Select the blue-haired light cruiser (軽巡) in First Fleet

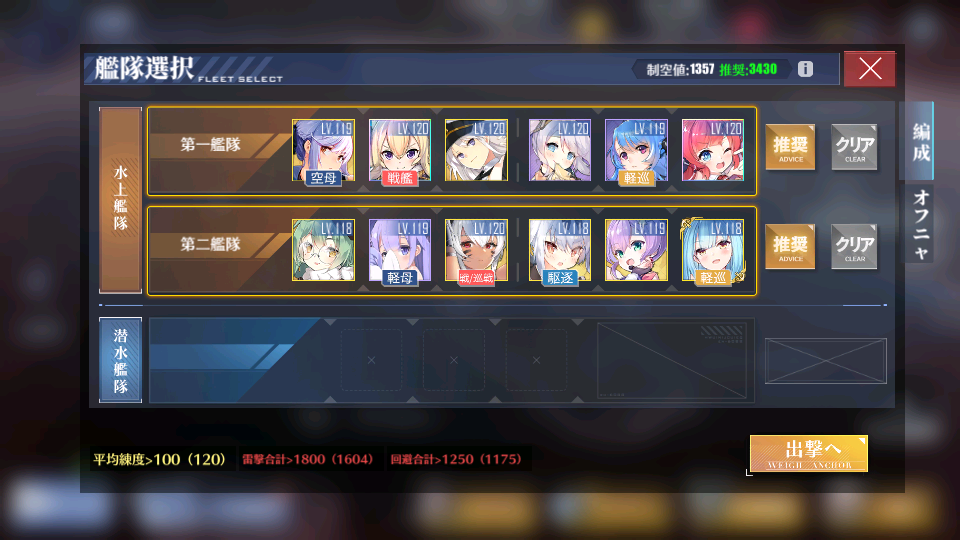(636, 150)
